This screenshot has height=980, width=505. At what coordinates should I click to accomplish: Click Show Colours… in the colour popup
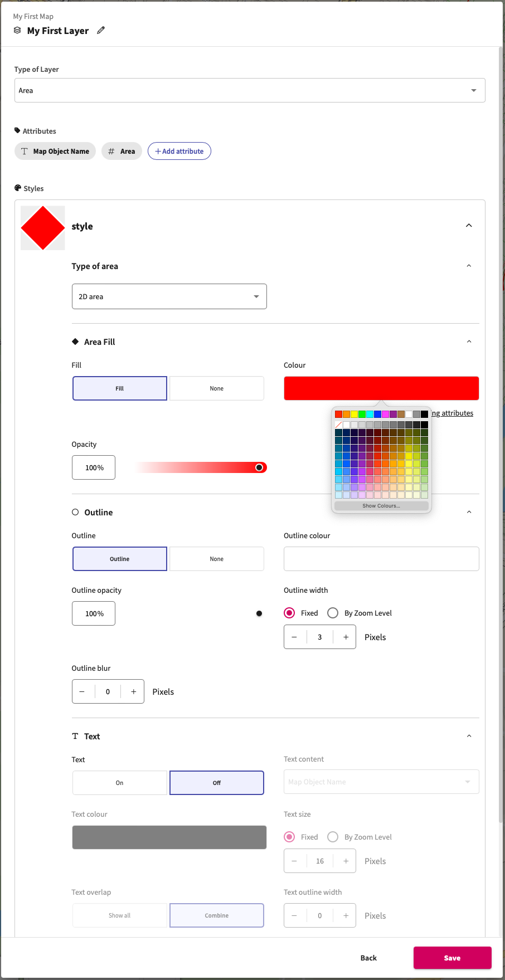click(x=381, y=506)
